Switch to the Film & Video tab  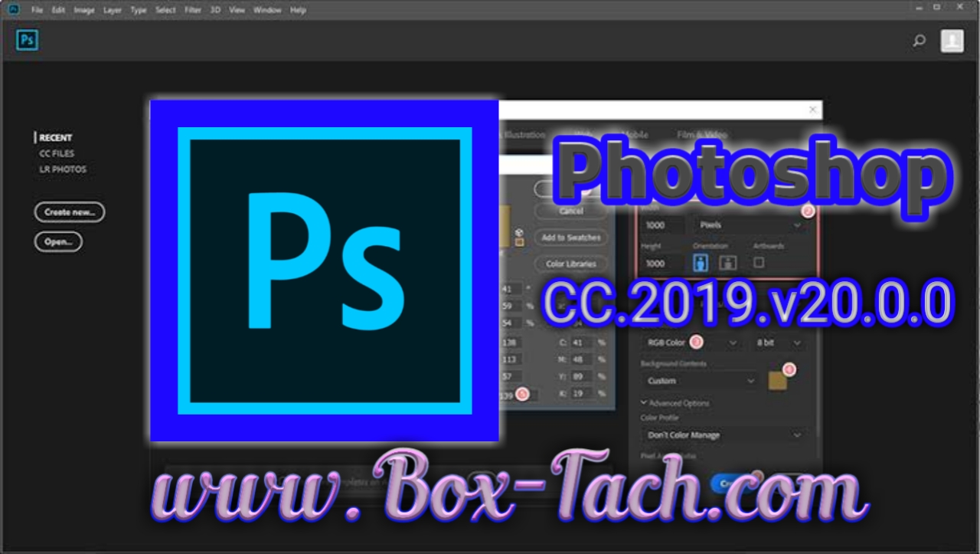702,135
